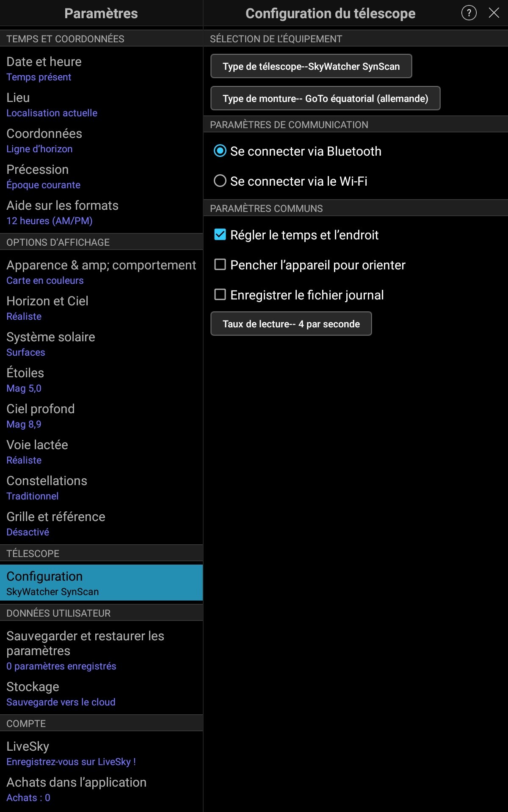This screenshot has width=508, height=812.
Task: Open the Type de monture selector
Action: [325, 99]
